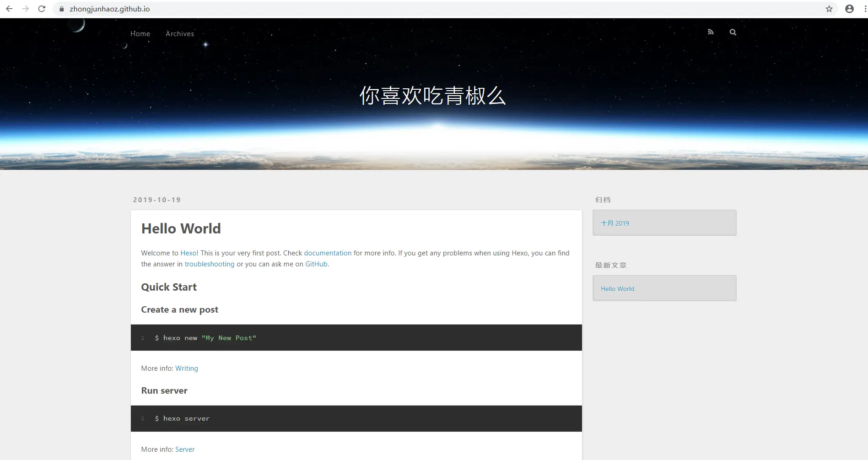Click the browser back arrow
Viewport: 868px width, 460px height.
(x=9, y=9)
